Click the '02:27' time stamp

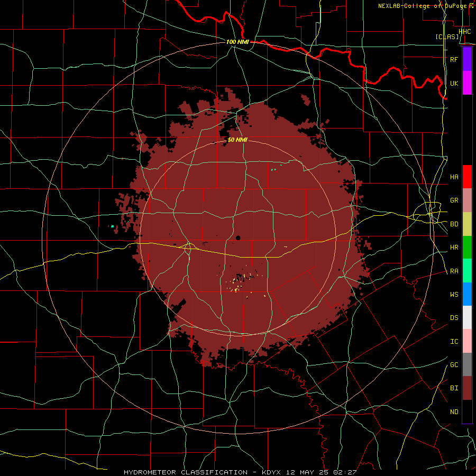(x=345, y=472)
